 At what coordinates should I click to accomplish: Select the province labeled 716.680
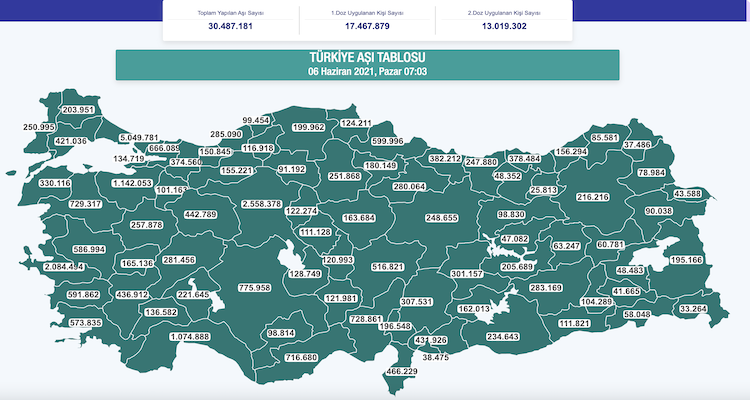(301, 357)
